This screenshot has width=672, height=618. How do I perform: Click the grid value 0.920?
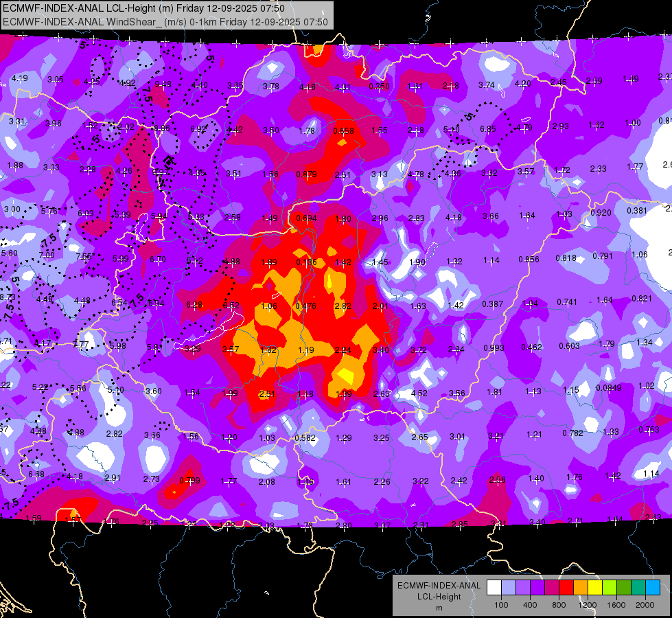tap(601, 212)
